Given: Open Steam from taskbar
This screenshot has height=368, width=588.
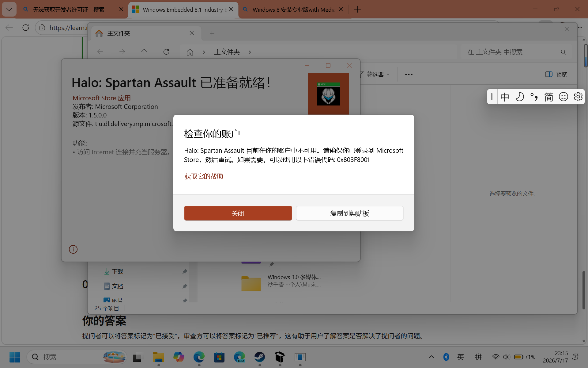Looking at the screenshot, I should coord(260,357).
